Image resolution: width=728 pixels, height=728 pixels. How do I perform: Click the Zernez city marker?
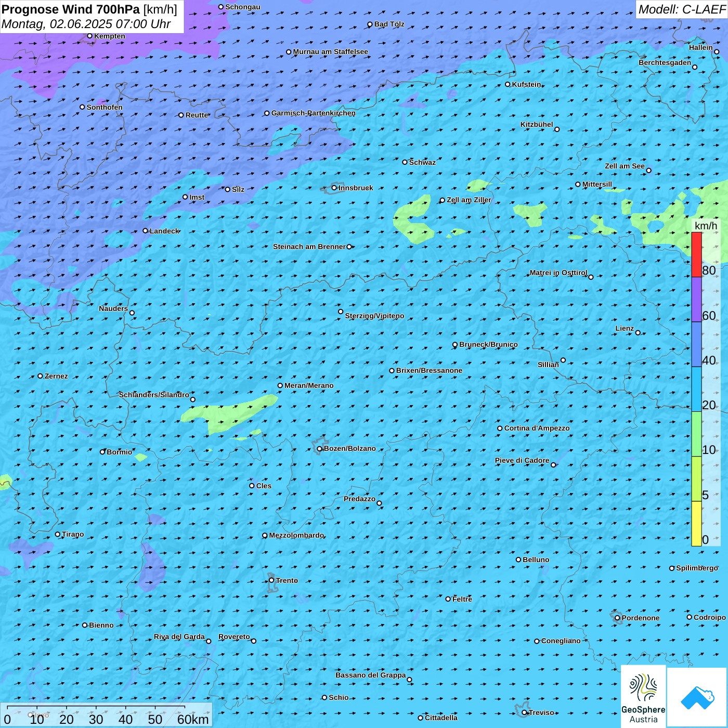[x=41, y=376]
